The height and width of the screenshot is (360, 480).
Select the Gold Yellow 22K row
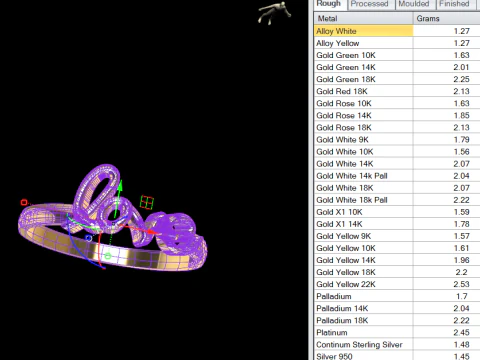[397, 284]
